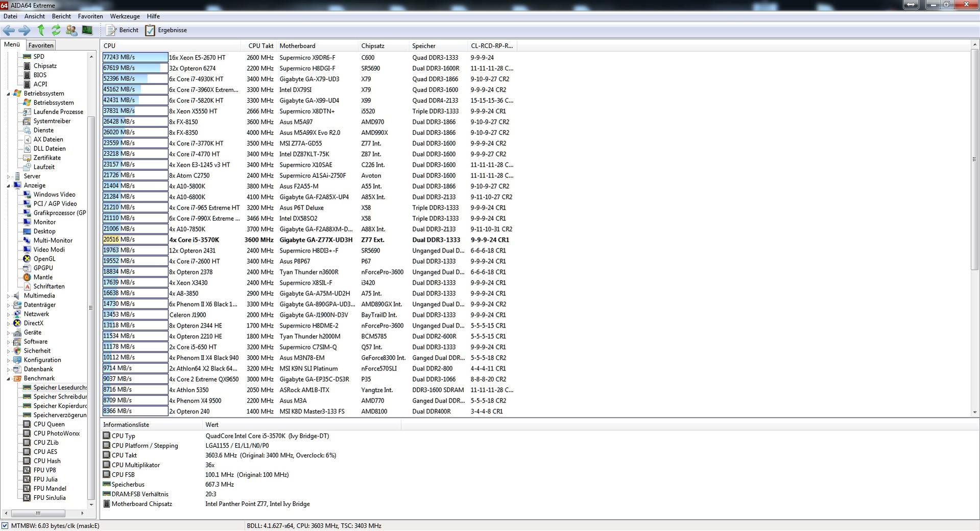Screen dimensions: 980x531
Task: Collapse the Benchmark tree node
Action: pos(9,379)
